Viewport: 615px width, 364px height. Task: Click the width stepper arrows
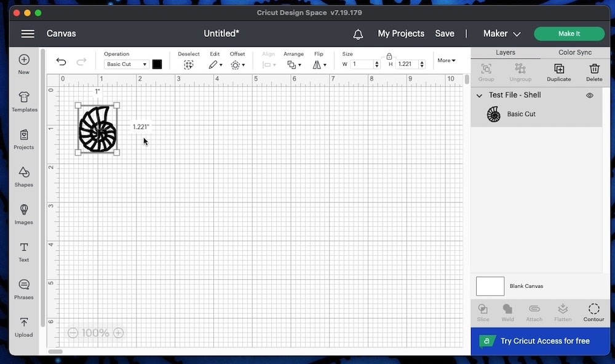[376, 65]
